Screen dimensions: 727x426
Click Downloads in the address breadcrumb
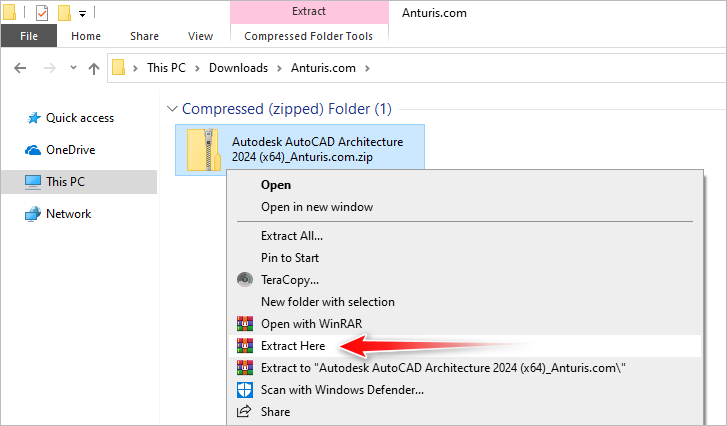click(238, 69)
